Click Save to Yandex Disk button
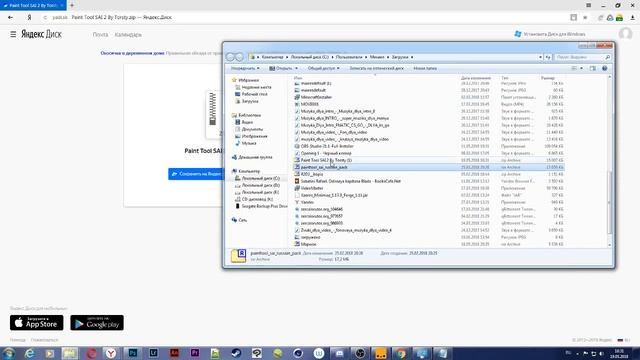Viewport: 640px width, 360px height. coord(196,174)
